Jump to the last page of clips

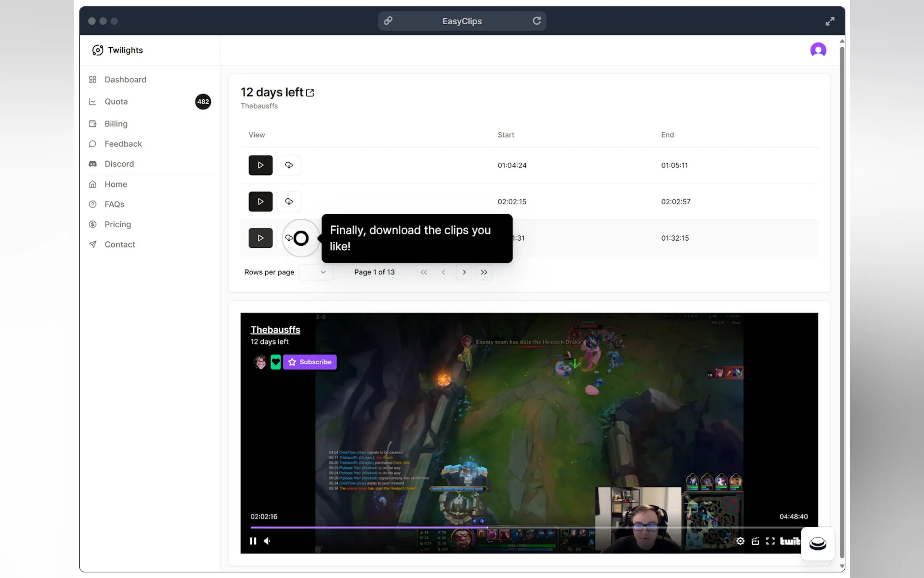(483, 272)
